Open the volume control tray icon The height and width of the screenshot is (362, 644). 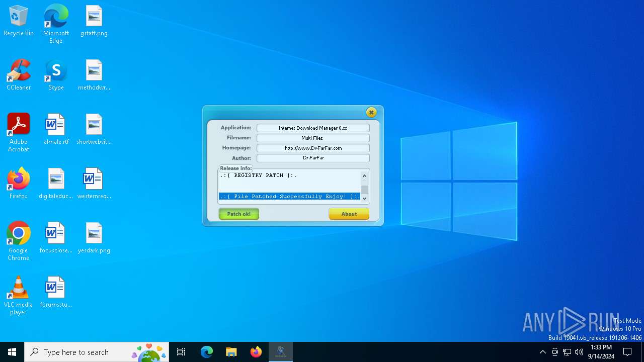tap(579, 352)
